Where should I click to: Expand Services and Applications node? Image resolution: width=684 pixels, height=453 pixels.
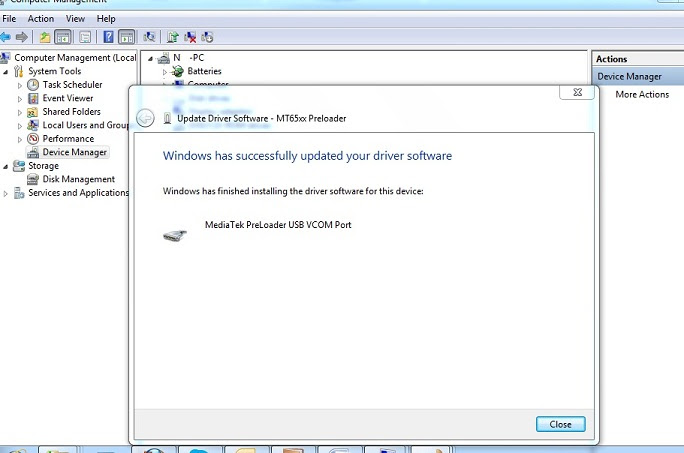tap(6, 194)
